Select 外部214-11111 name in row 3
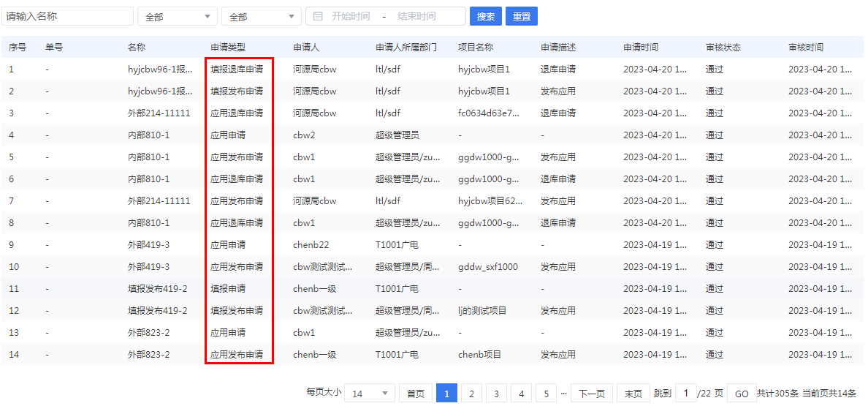The height and width of the screenshot is (406, 868). click(x=159, y=113)
